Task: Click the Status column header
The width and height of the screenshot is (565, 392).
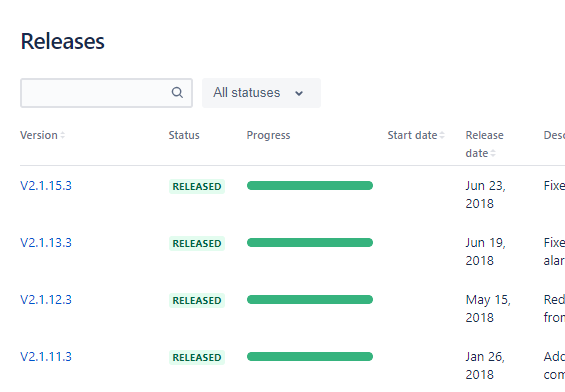Action: click(x=184, y=135)
